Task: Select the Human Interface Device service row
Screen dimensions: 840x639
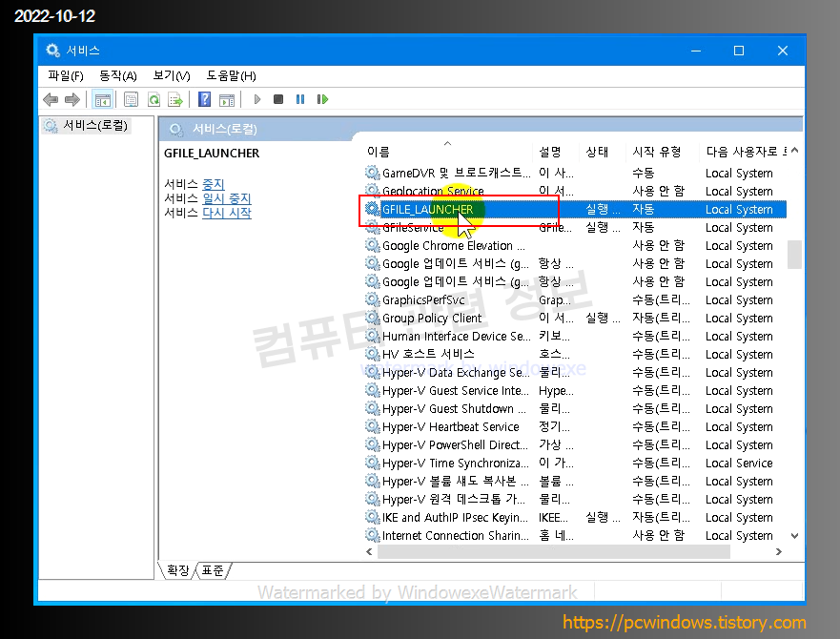Action: [x=575, y=336]
